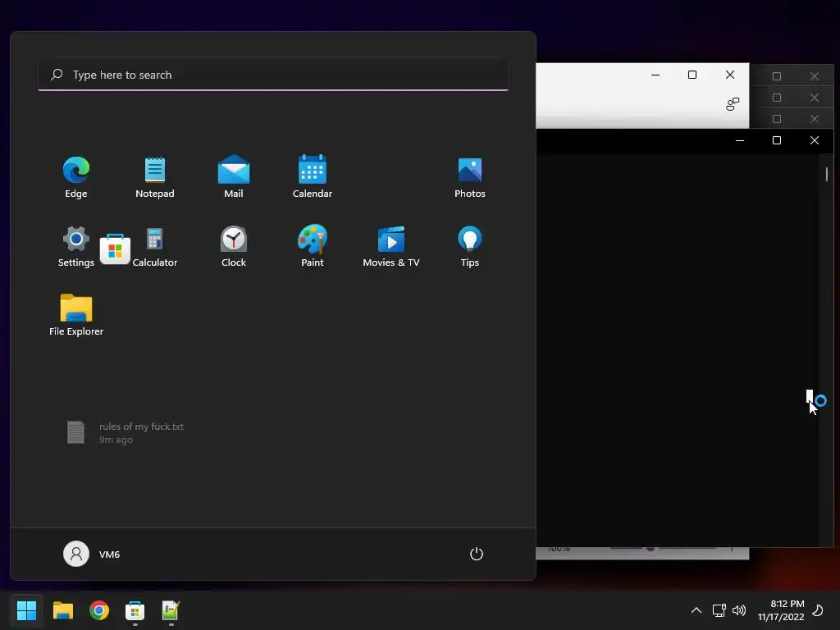
Task: Close the black foreground window
Action: pos(815,140)
